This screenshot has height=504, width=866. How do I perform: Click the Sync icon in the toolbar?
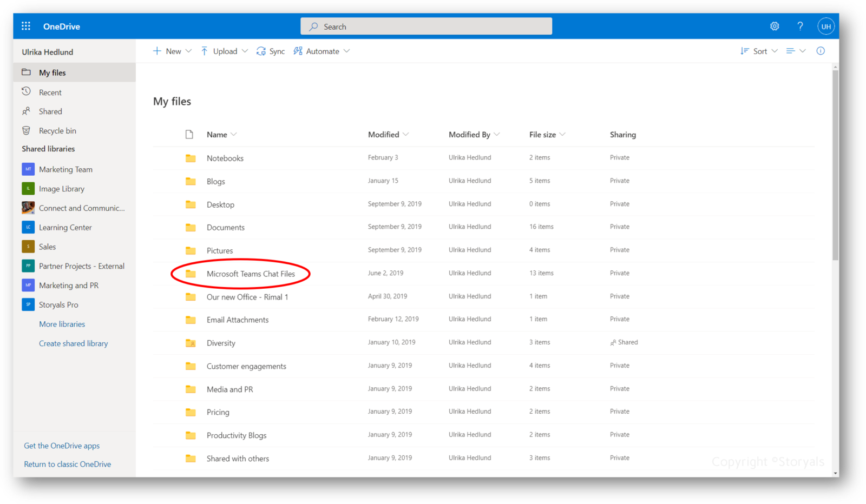261,51
